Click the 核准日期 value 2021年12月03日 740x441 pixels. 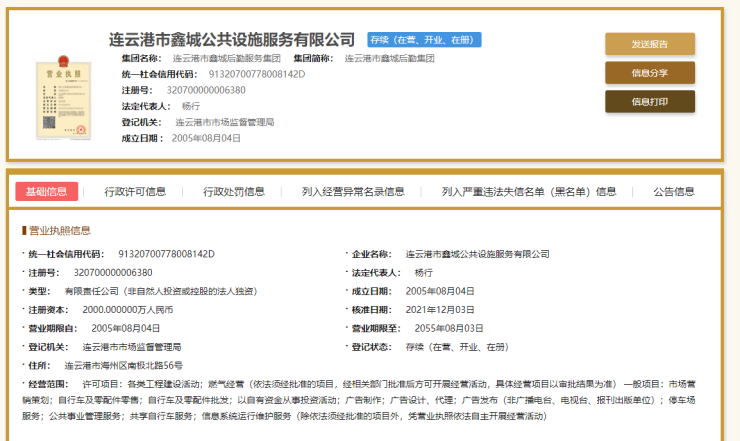coord(440,309)
